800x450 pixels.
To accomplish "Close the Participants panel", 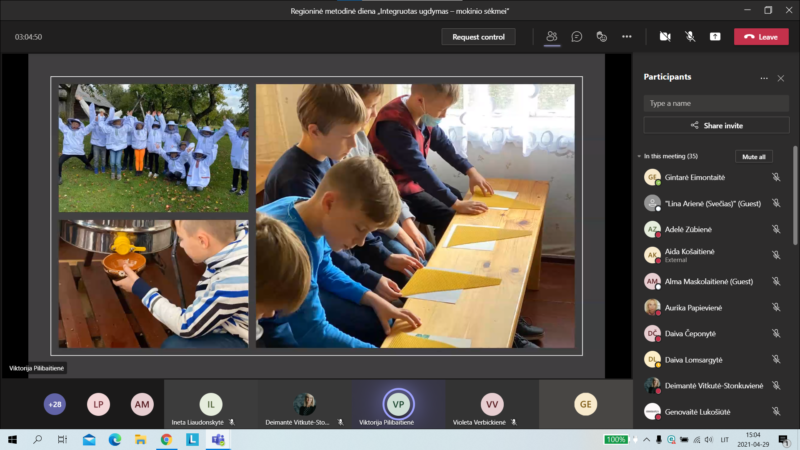I will pyautogui.click(x=781, y=78).
